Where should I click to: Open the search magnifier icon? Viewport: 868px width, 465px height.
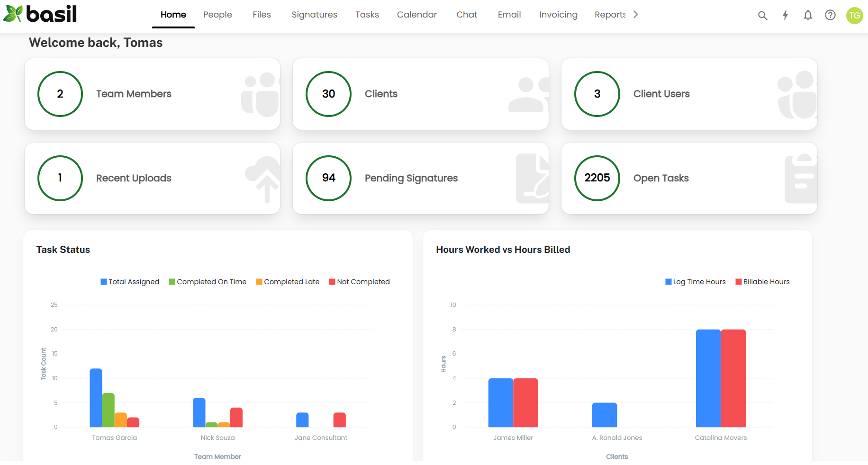click(x=762, y=15)
